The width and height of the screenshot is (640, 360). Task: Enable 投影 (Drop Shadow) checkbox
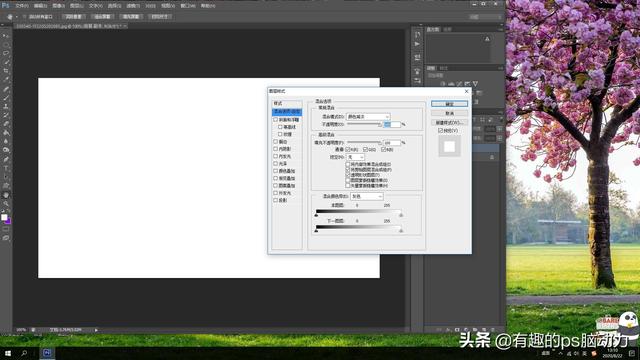click(276, 200)
